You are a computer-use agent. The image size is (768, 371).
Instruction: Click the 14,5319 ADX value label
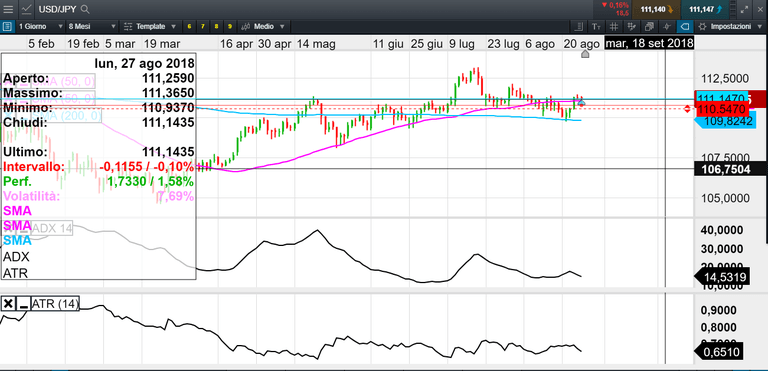723,277
